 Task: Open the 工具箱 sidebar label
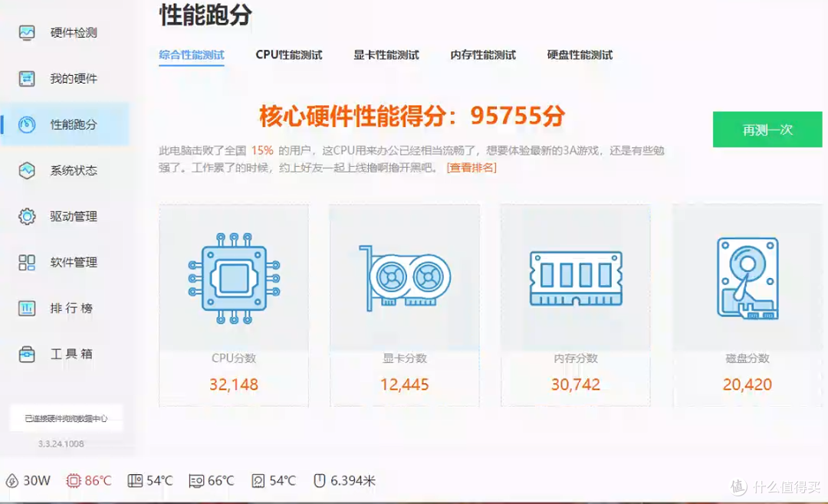point(71,354)
